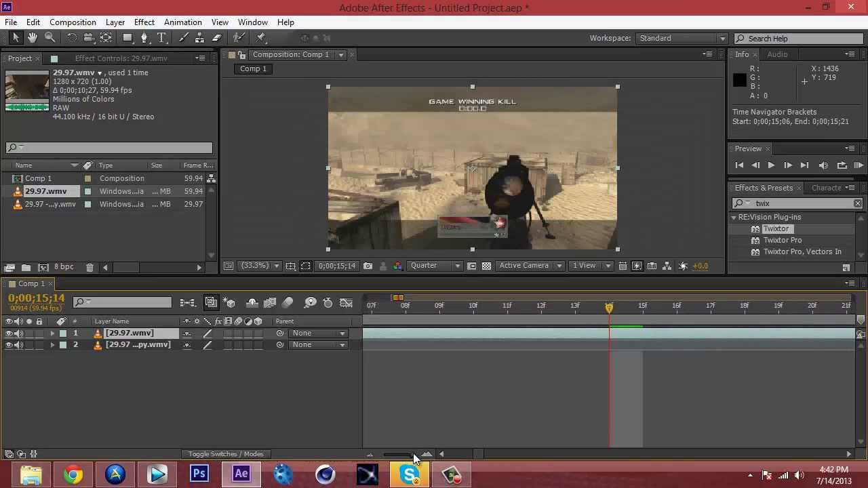Select the Clone Stamp tool
868x488 pixels.
tap(199, 38)
